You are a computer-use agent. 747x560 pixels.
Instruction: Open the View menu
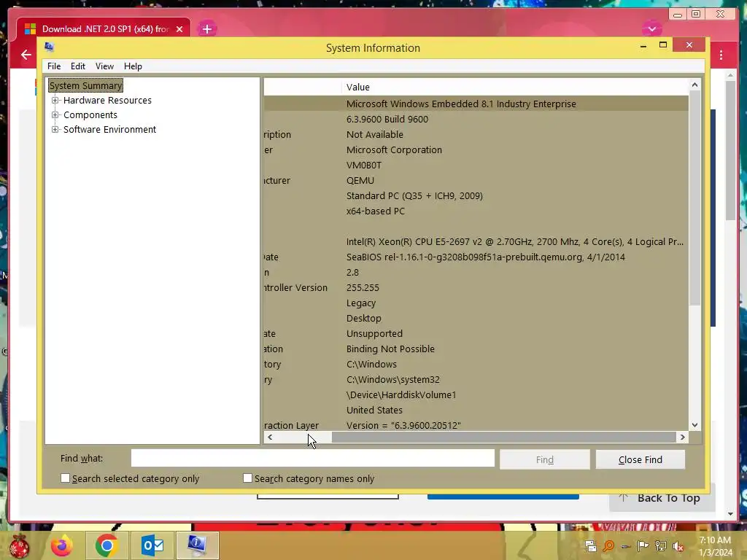(104, 66)
